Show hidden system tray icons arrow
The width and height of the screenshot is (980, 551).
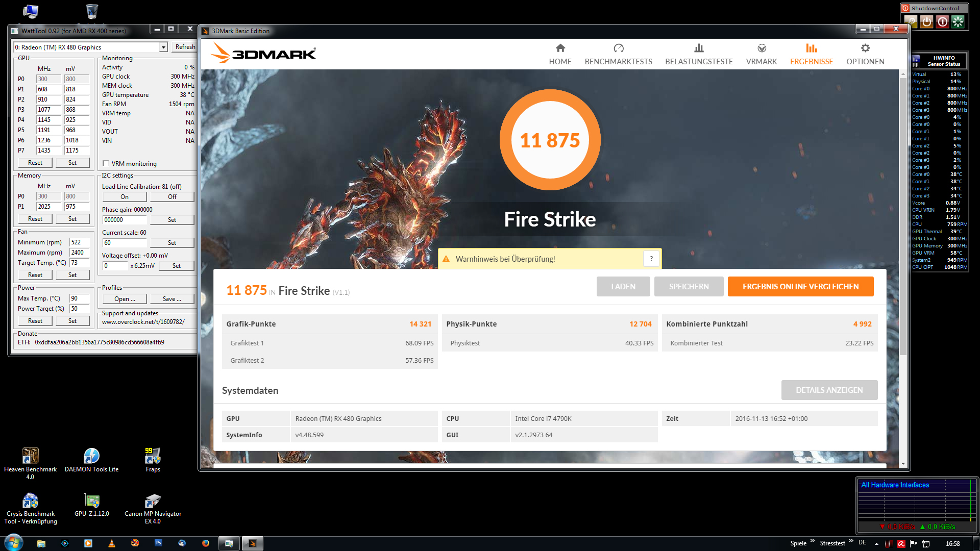[876, 543]
